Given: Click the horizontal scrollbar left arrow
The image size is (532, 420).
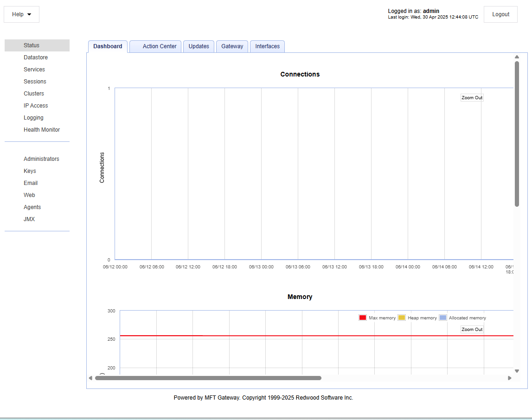Looking at the screenshot, I should click(x=90, y=378).
